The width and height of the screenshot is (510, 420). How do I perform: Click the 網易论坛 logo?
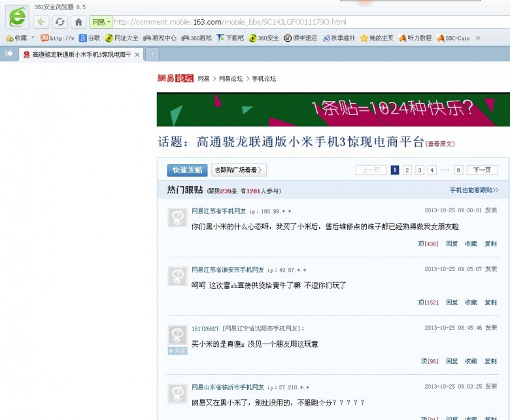(x=175, y=78)
